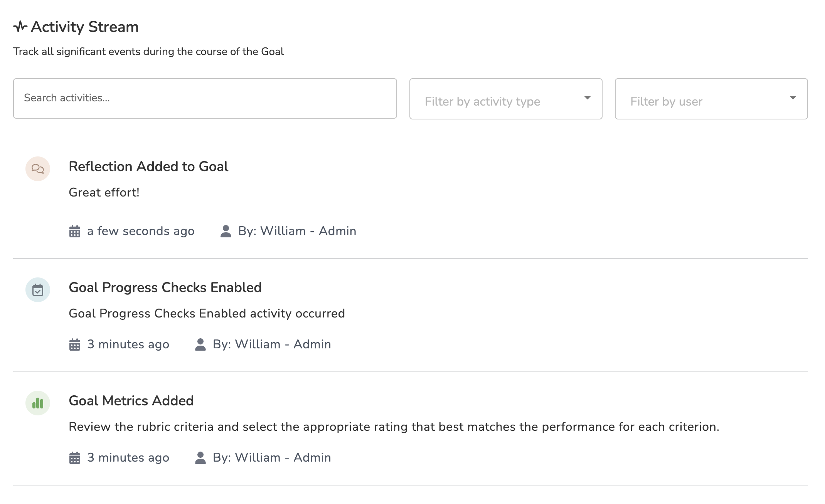Click the Activity Stream heading text
The height and width of the screenshot is (504, 825).
[x=84, y=27]
